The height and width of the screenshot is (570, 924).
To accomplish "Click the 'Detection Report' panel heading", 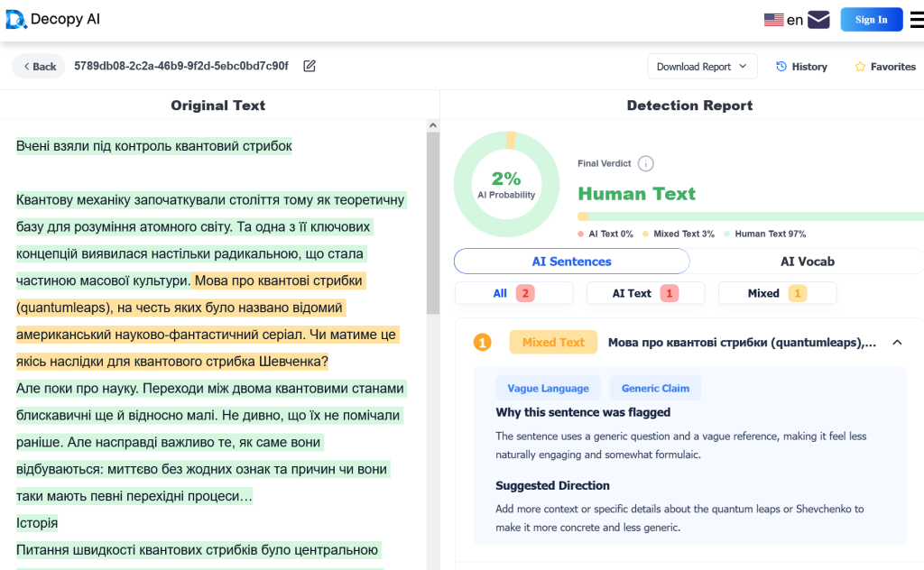I will (689, 106).
